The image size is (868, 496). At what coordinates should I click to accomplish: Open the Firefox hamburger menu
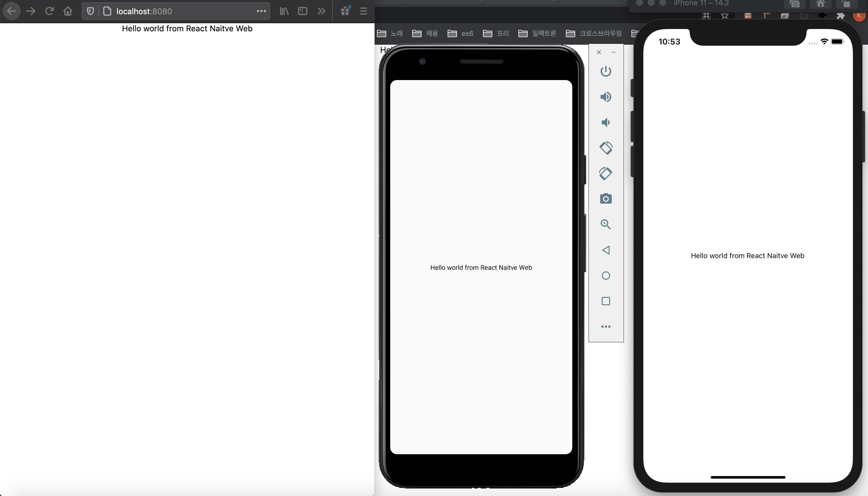pyautogui.click(x=363, y=11)
